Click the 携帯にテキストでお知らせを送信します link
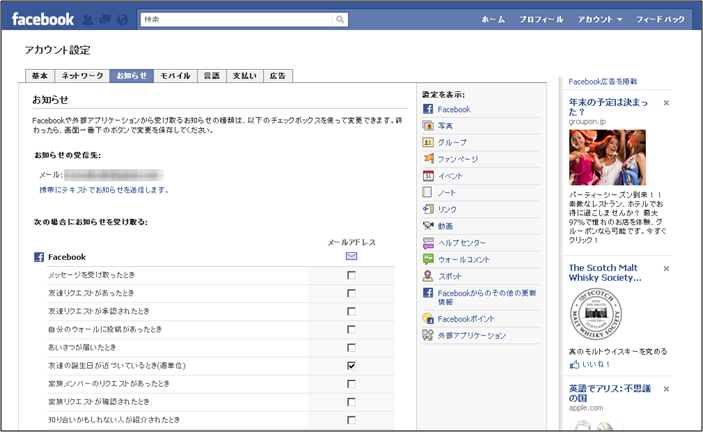This screenshot has width=703, height=432. point(104,190)
